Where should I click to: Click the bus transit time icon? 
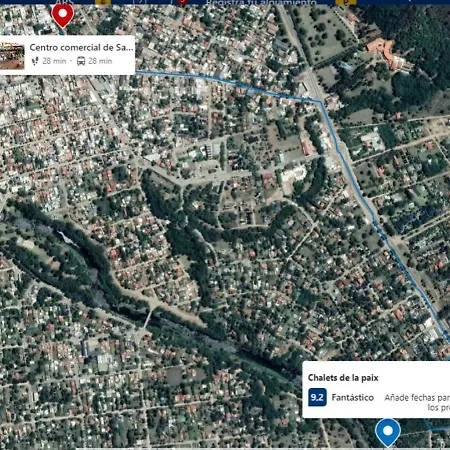point(81,61)
